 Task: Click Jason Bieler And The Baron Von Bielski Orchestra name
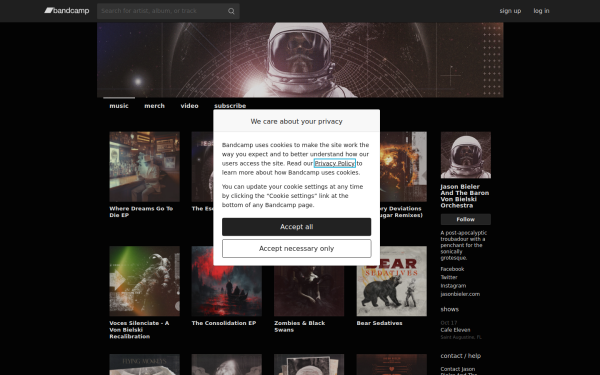point(465,196)
